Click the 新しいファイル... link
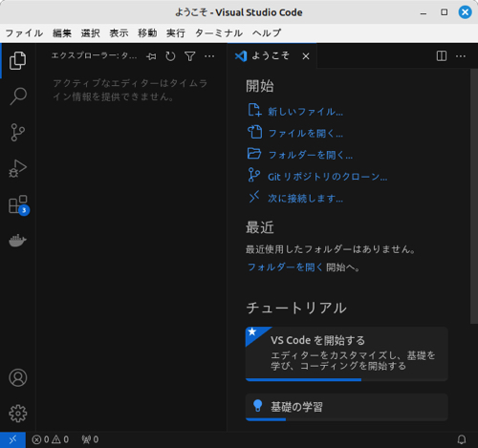The width and height of the screenshot is (478, 448). click(305, 112)
